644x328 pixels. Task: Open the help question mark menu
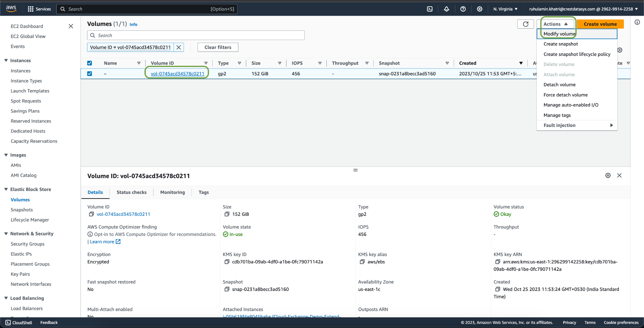tap(463, 9)
